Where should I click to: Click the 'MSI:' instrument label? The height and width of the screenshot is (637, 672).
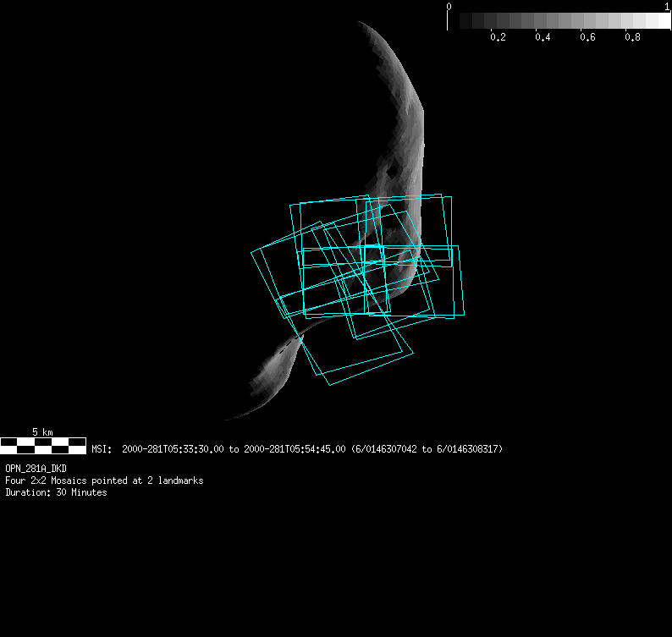click(101, 449)
